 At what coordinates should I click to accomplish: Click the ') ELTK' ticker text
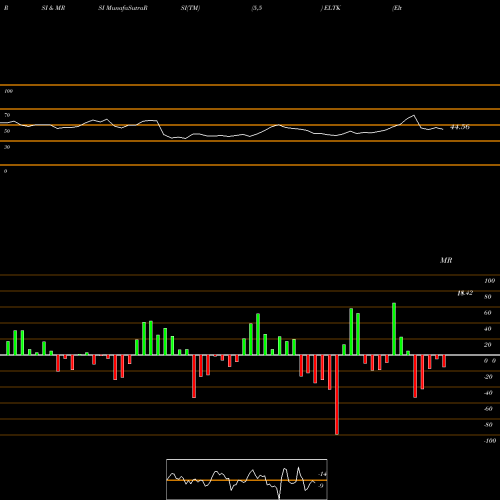pos(331,8)
